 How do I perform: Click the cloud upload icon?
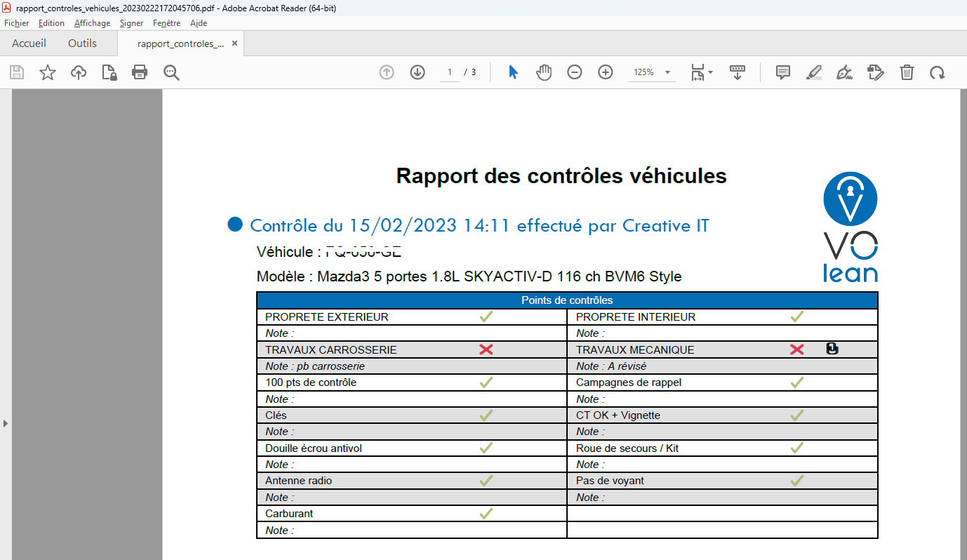click(79, 72)
